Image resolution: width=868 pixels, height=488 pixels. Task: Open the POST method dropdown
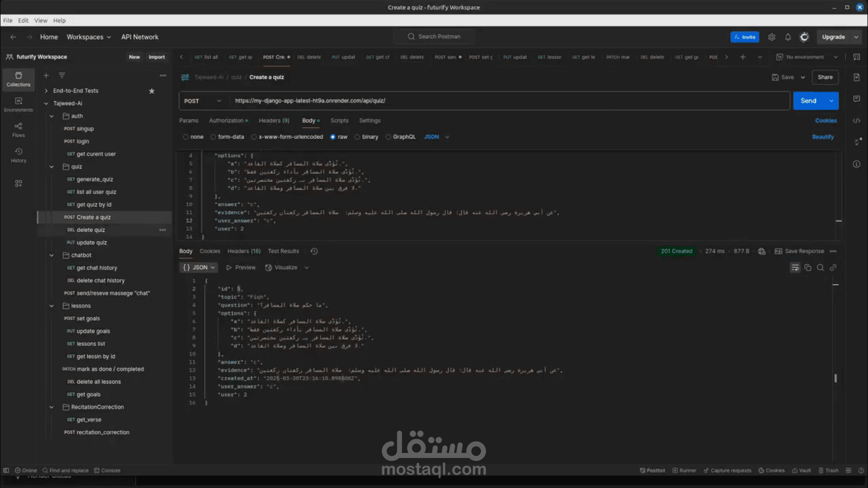pos(202,101)
